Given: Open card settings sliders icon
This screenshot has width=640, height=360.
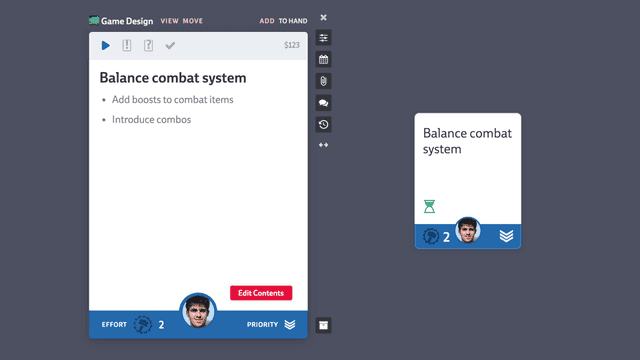Looking at the screenshot, I should click(x=323, y=38).
